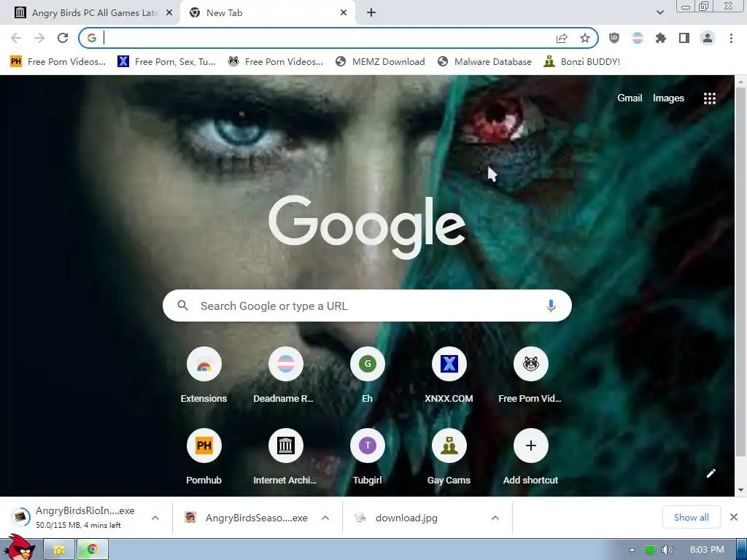Customize this page with pencil icon
747x560 pixels.
711,472
